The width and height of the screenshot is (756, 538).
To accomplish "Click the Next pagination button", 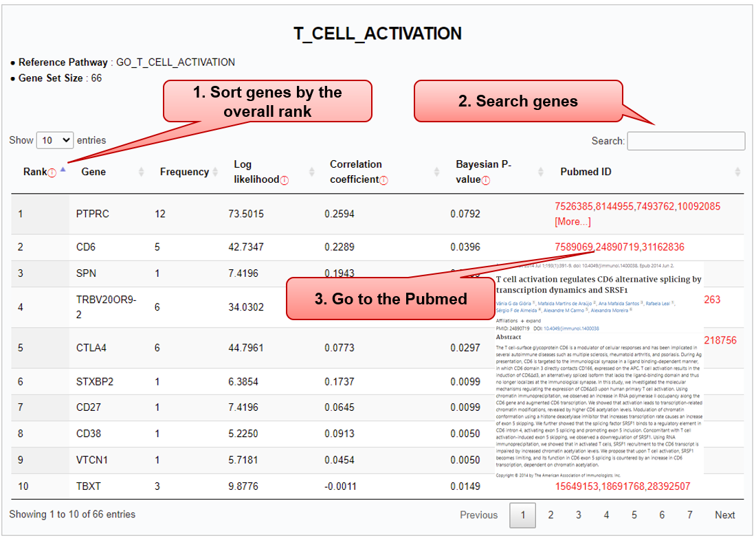I will (724, 515).
